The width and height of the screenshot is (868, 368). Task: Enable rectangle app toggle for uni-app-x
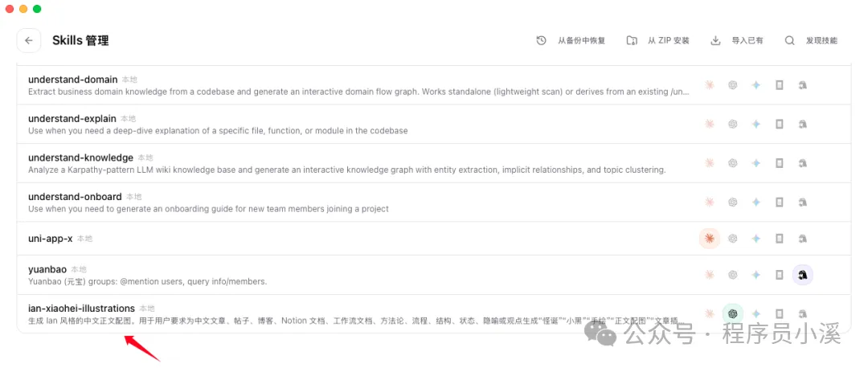click(780, 239)
